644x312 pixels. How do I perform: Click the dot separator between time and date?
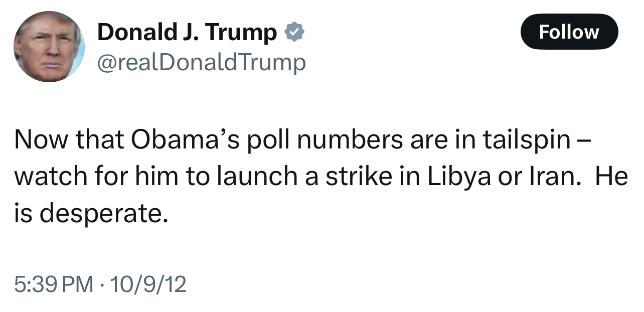tap(101, 285)
